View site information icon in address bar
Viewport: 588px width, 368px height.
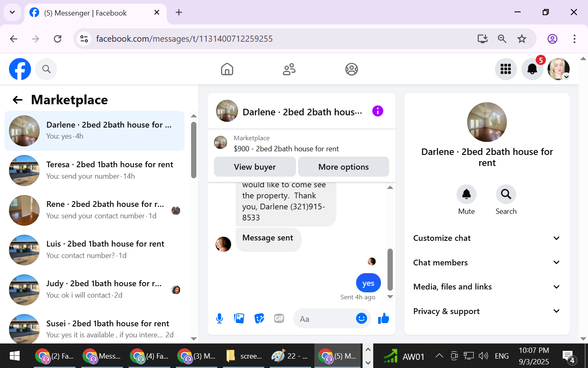pos(84,39)
